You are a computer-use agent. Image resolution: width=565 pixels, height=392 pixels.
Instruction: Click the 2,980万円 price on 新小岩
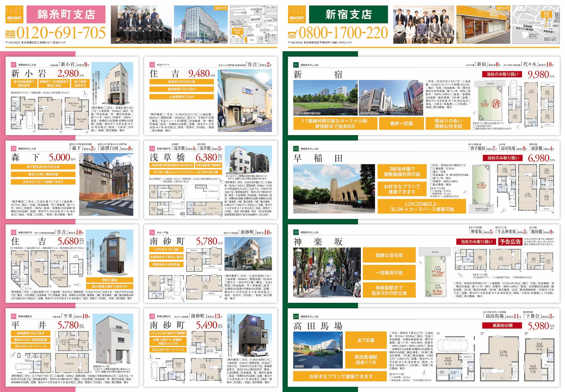[71, 74]
